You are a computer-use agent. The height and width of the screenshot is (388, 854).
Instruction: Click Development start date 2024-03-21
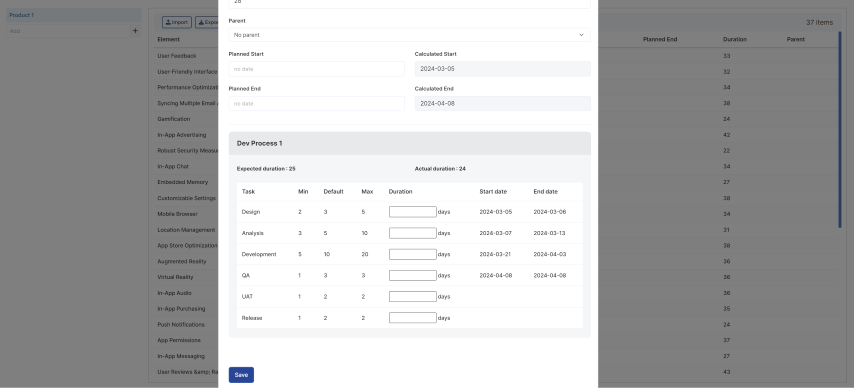click(496, 254)
